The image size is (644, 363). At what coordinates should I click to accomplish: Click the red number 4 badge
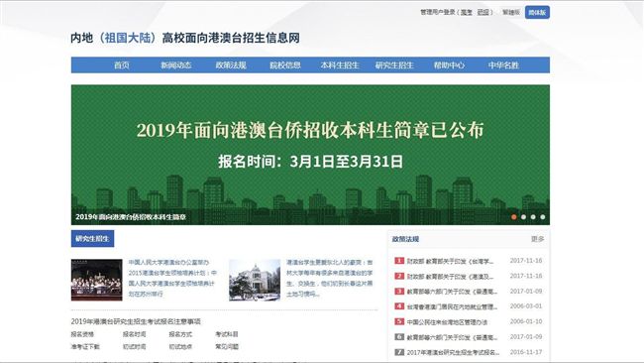(x=399, y=306)
